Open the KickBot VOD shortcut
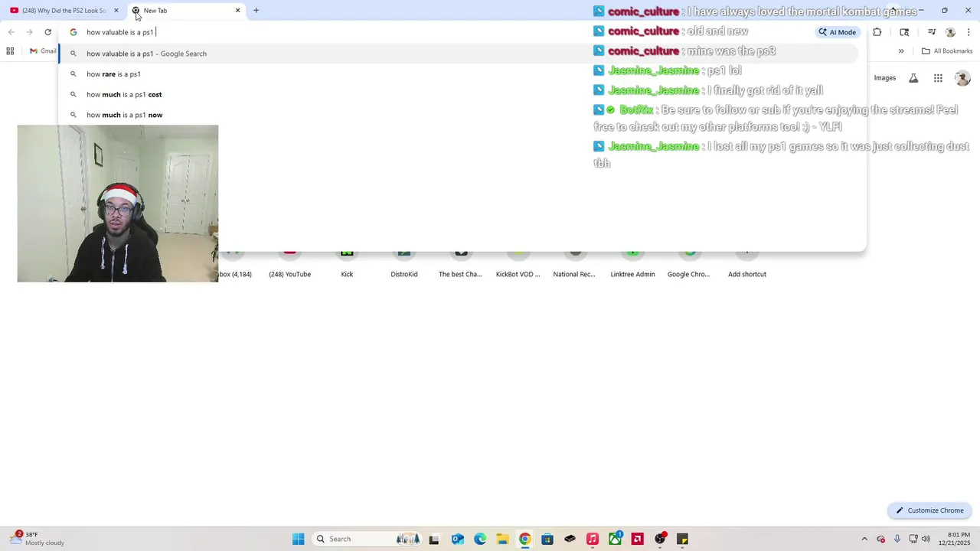This screenshot has height=551, width=980. (518, 264)
